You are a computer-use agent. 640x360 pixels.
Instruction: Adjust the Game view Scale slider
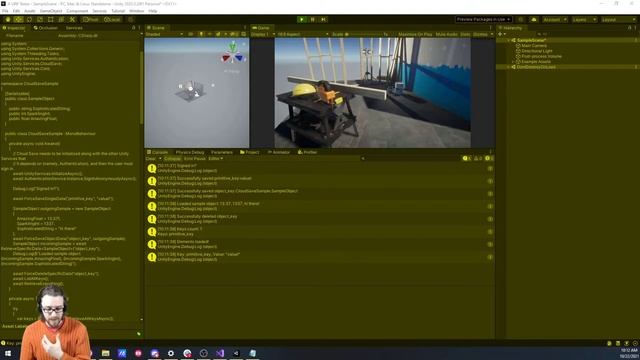363,34
